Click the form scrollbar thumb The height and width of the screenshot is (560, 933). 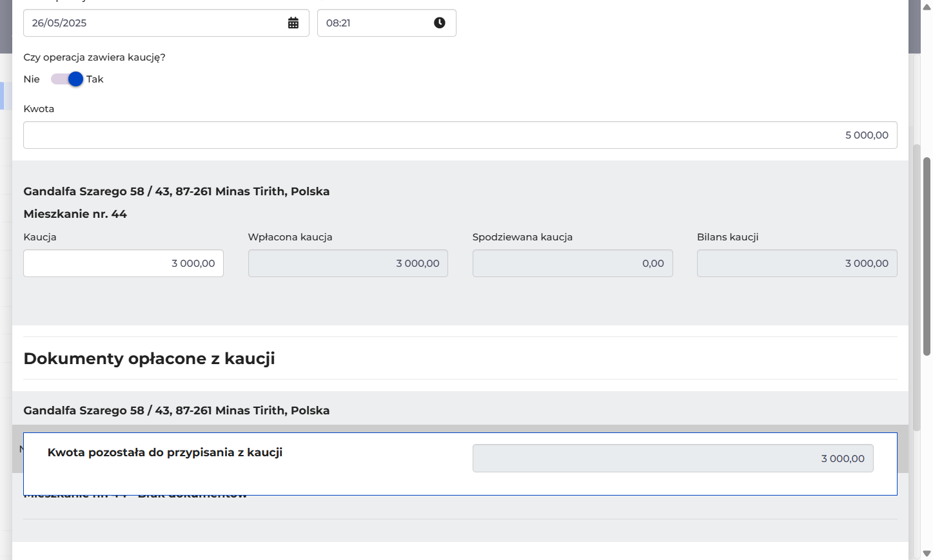[x=927, y=256]
